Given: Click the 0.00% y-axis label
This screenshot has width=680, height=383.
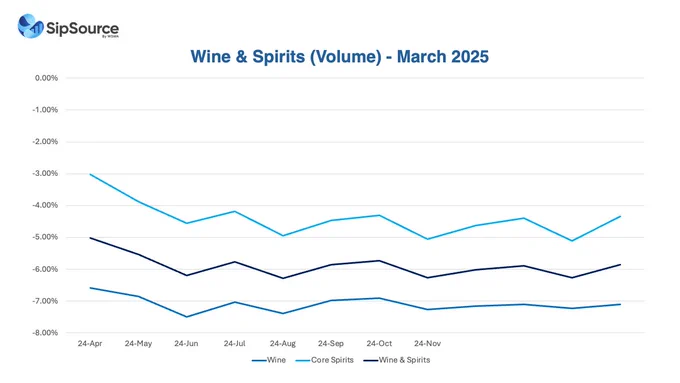Looking at the screenshot, I should click(46, 78).
